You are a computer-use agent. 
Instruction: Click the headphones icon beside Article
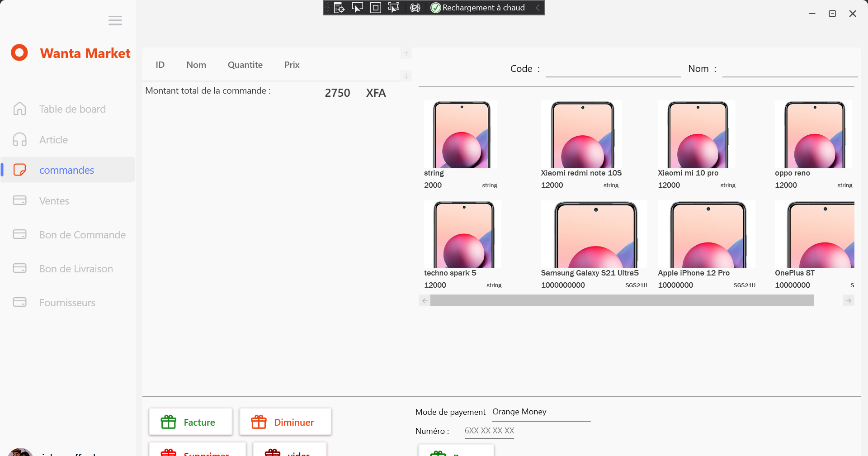coord(19,139)
